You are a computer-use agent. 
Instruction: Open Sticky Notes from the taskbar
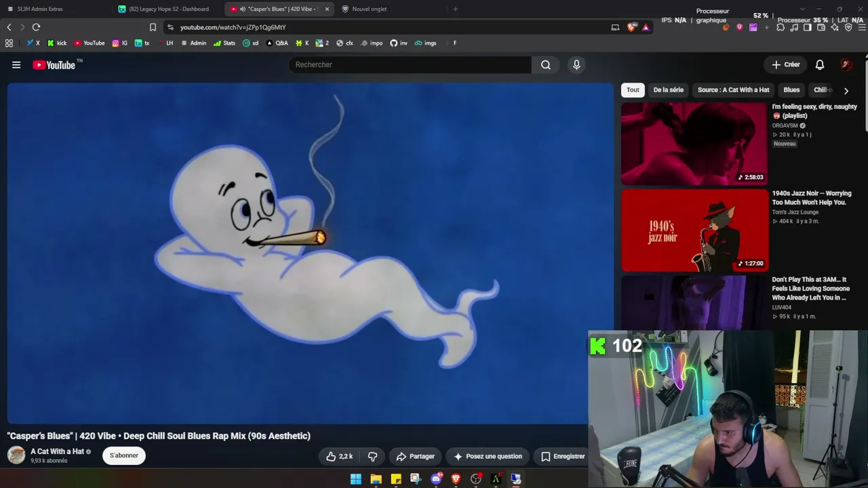tap(396, 479)
